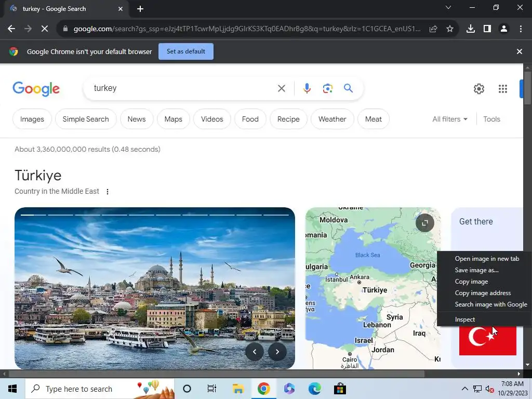Image resolution: width=532 pixels, height=399 pixels.
Task: Switch to Images results tab
Action: click(x=32, y=119)
